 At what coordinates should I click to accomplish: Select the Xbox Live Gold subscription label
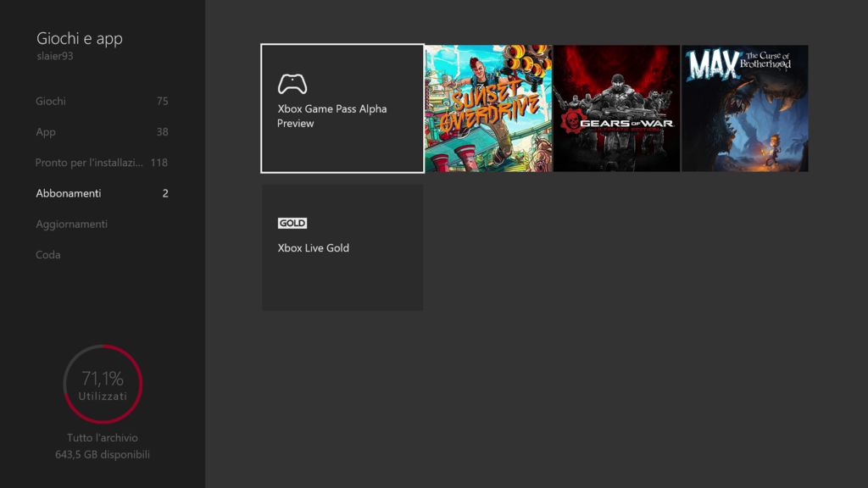tap(314, 248)
